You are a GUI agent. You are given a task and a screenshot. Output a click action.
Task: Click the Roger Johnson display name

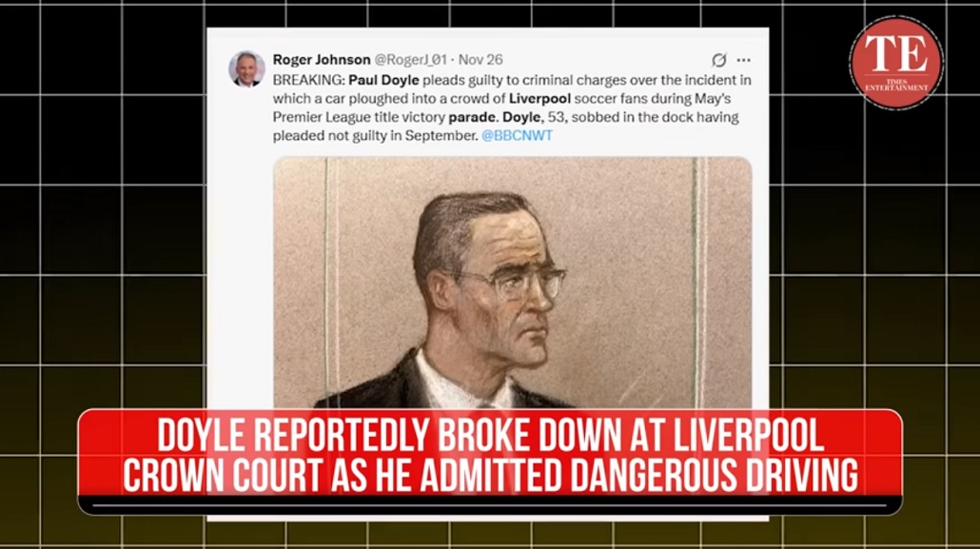coord(322,60)
